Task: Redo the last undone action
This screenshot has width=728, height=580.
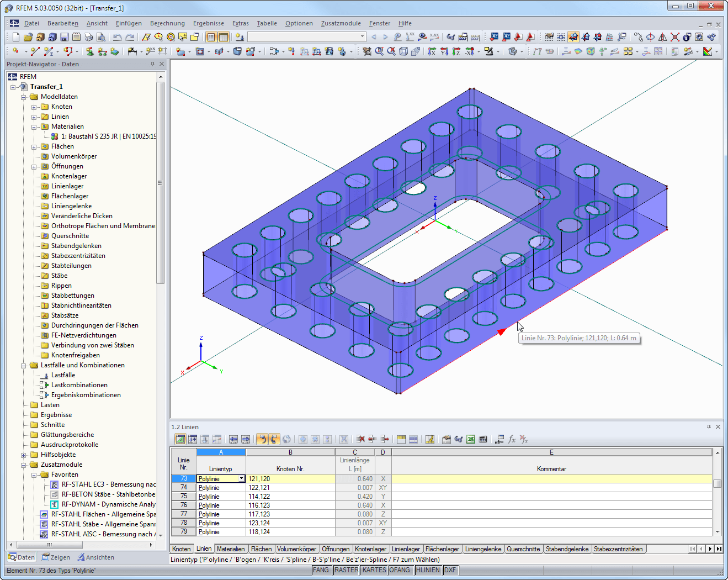Action: [130, 37]
